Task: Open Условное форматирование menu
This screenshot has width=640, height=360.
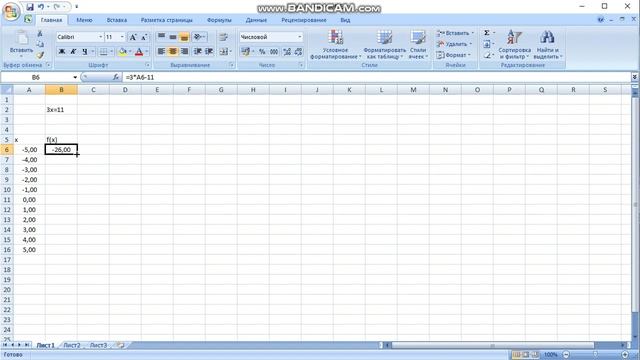Action: [x=335, y=44]
